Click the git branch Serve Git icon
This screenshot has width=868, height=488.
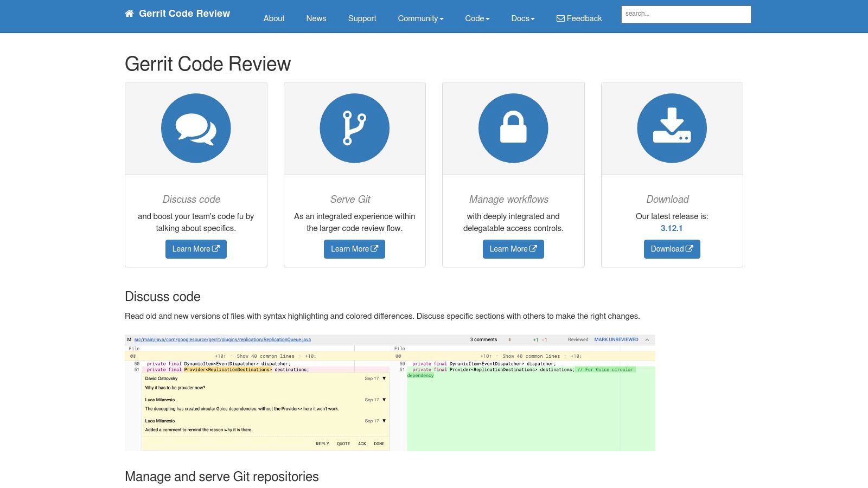(x=355, y=129)
